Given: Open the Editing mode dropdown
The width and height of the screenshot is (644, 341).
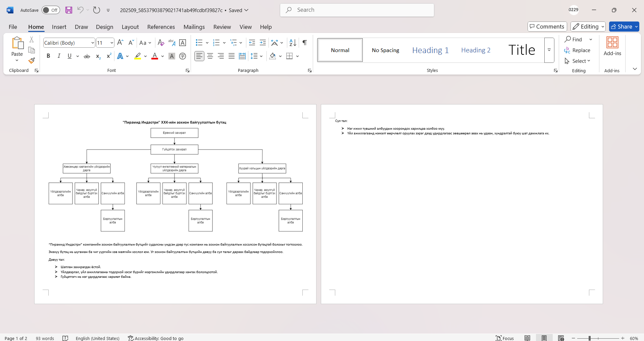Looking at the screenshot, I should coord(588,27).
